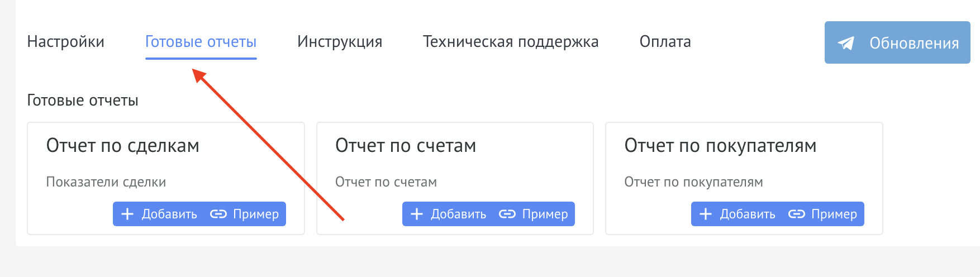Click link icon in Отчет по сделкам card
The image size is (980, 277).
[218, 214]
